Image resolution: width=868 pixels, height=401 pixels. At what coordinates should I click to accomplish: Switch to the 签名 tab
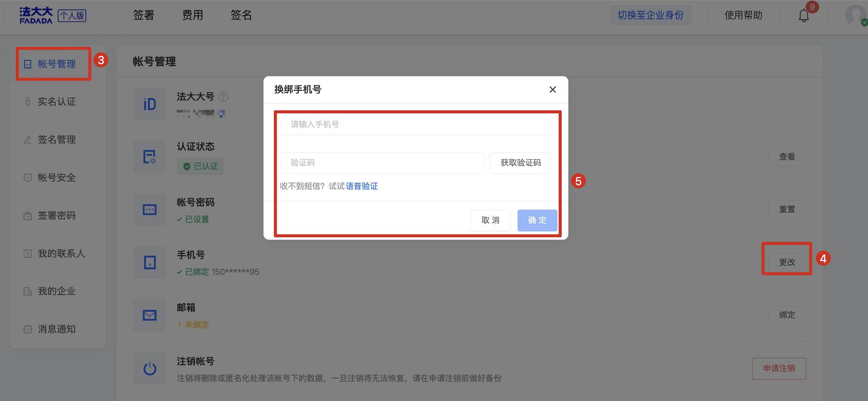point(241,15)
